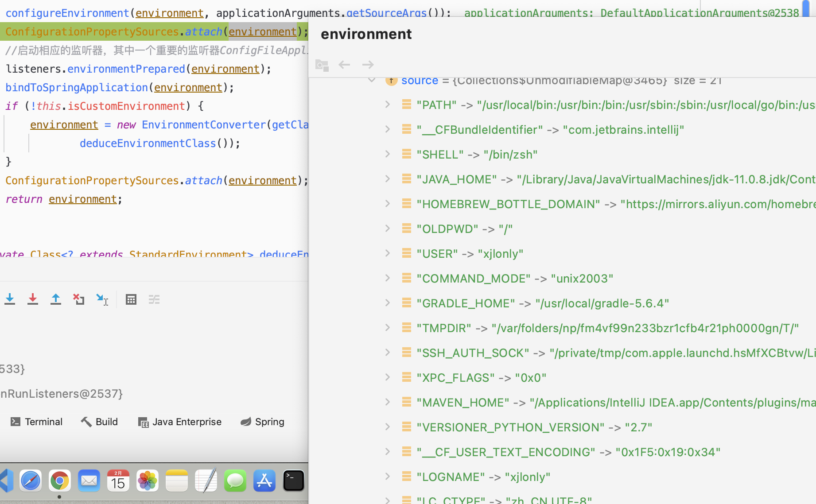The image size is (816, 504).
Task: Click the bindToSpringApplication method call
Action: [77, 88]
